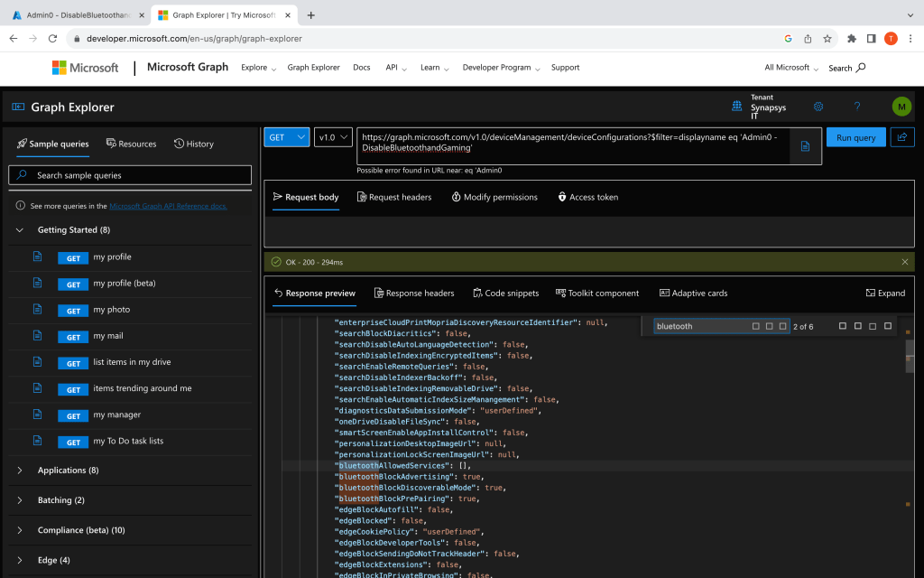Open the GET HTTP method dropdown
924x578 pixels.
[286, 137]
